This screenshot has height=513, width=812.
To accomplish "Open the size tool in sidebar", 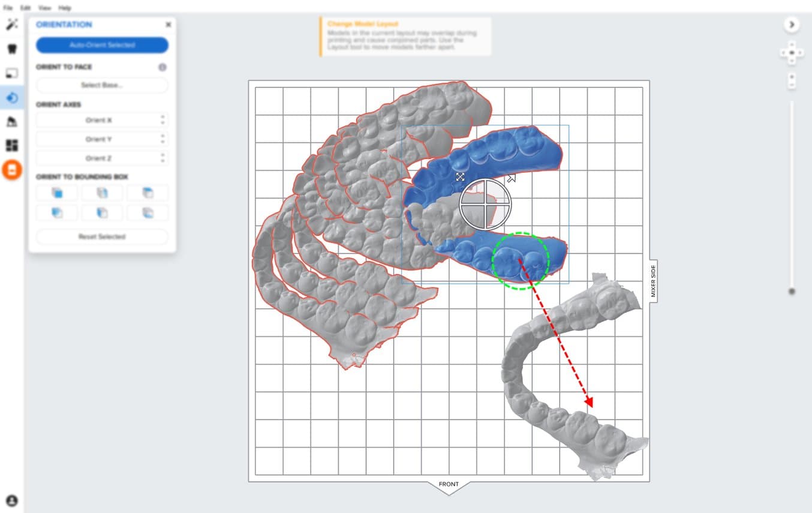I will tap(12, 73).
